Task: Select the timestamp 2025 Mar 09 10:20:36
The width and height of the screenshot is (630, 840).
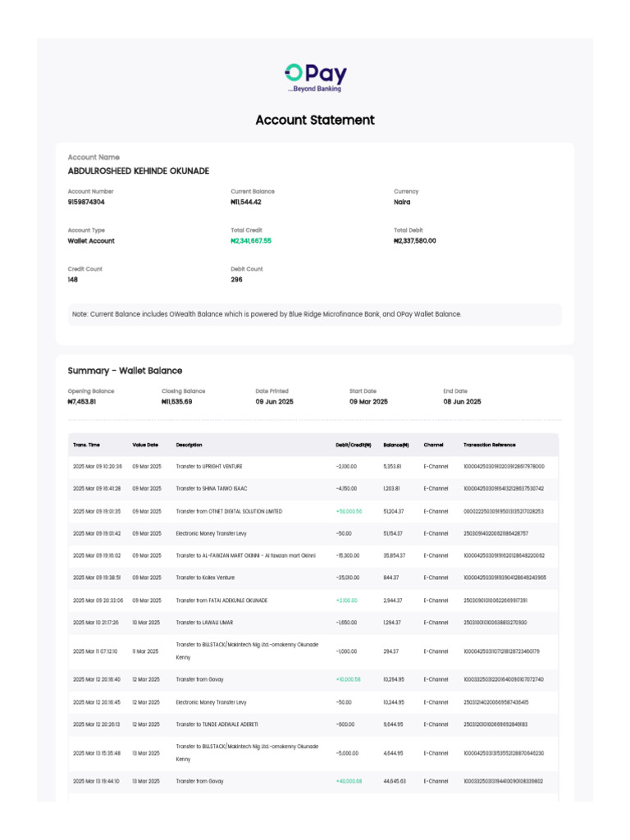Action: [98, 467]
